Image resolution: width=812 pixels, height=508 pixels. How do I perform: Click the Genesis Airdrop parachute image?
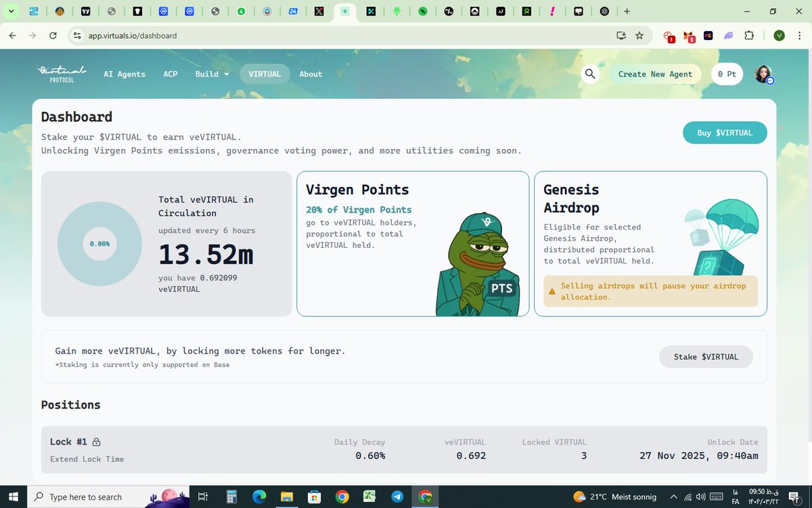tap(721, 238)
